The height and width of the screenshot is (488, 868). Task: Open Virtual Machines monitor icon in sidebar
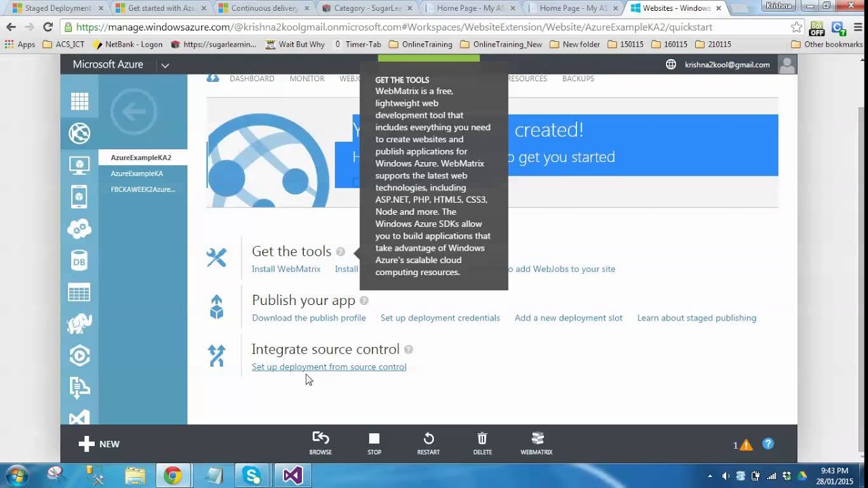79,165
